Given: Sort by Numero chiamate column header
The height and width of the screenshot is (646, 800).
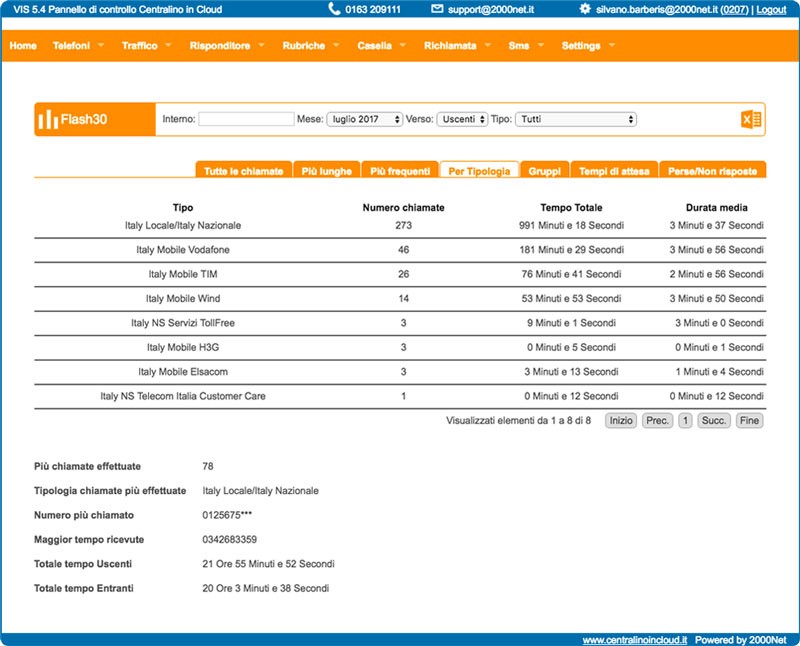Looking at the screenshot, I should click(x=403, y=208).
